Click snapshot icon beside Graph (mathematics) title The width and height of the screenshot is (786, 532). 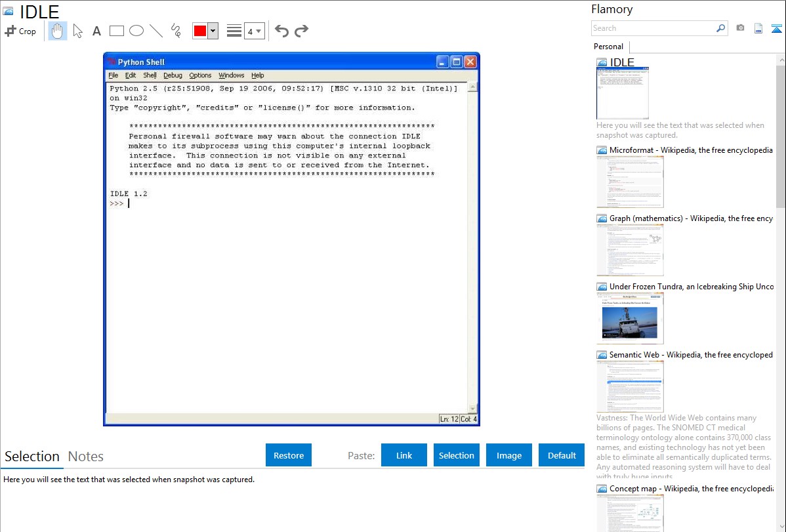(x=602, y=218)
